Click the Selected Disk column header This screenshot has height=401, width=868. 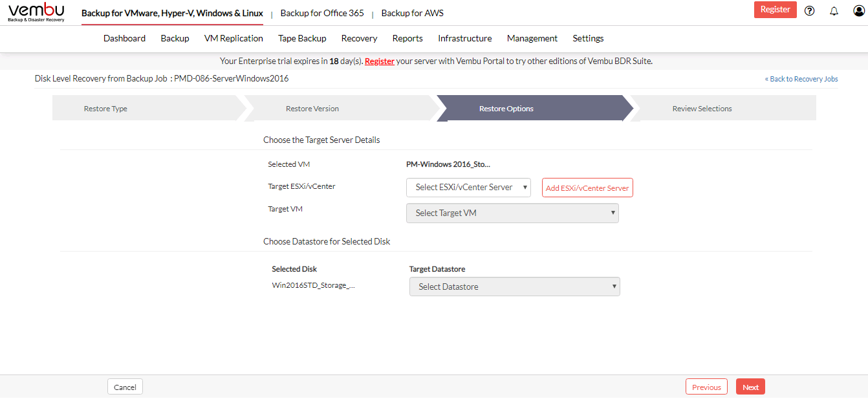click(x=294, y=269)
